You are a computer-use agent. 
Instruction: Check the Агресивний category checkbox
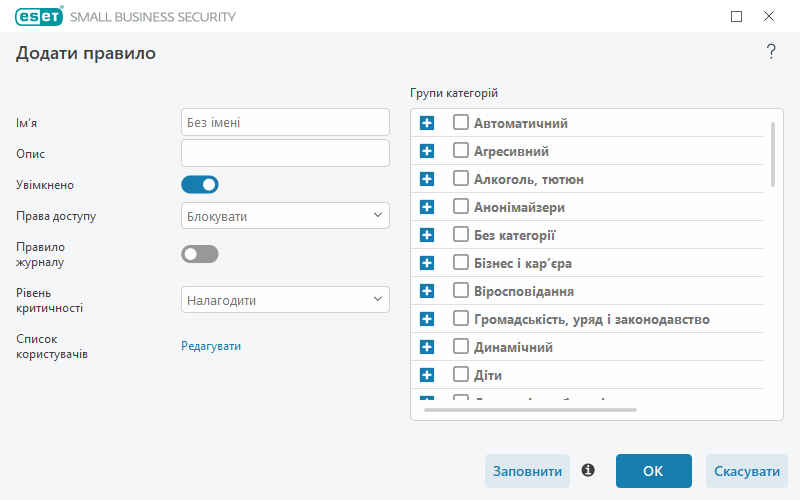click(461, 150)
